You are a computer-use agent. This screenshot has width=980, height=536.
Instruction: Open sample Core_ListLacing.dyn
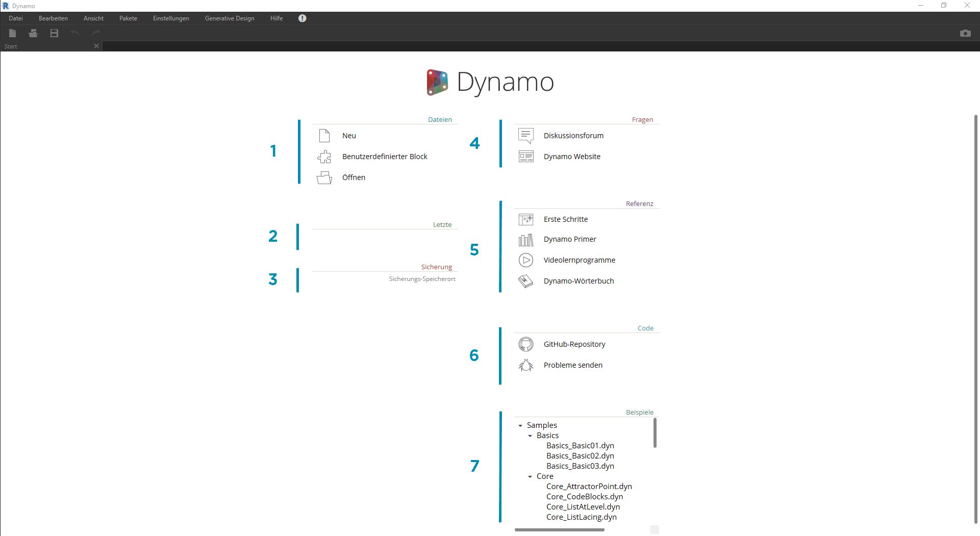(x=582, y=517)
